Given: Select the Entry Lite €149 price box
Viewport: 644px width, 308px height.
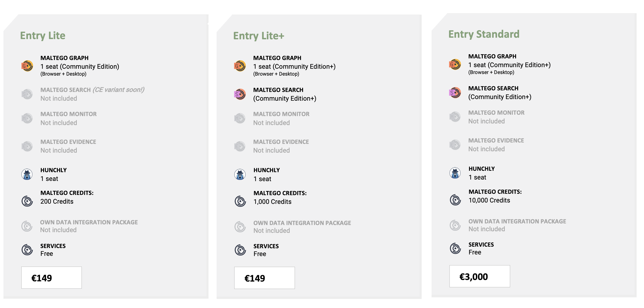Looking at the screenshot, I should 51,277.
